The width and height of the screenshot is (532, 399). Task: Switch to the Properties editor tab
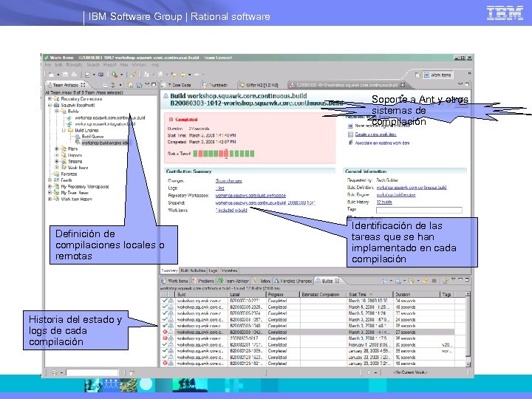pos(229,270)
